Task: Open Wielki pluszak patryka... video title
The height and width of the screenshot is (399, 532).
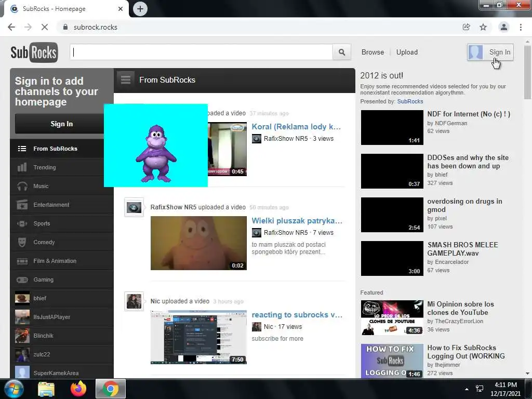Action: [297, 221]
